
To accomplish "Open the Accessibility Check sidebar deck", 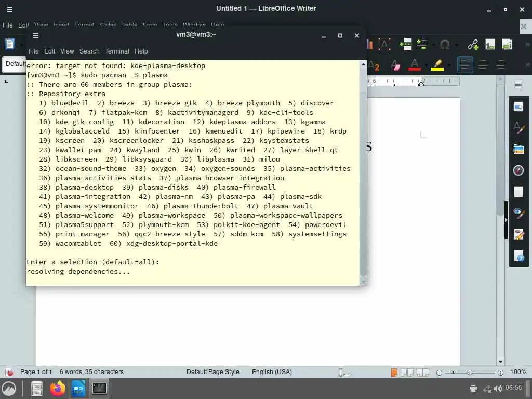I will click(x=518, y=256).
